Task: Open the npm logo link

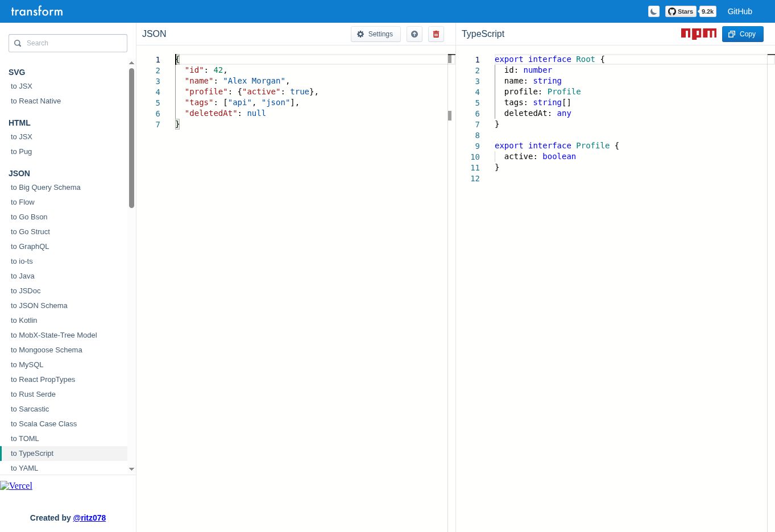Action: click(x=699, y=34)
